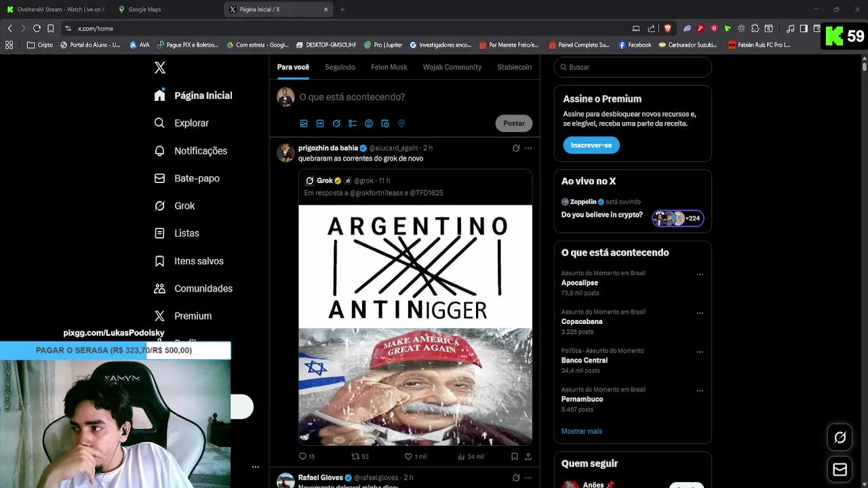View analytics of post with 34 mil views

(x=471, y=457)
